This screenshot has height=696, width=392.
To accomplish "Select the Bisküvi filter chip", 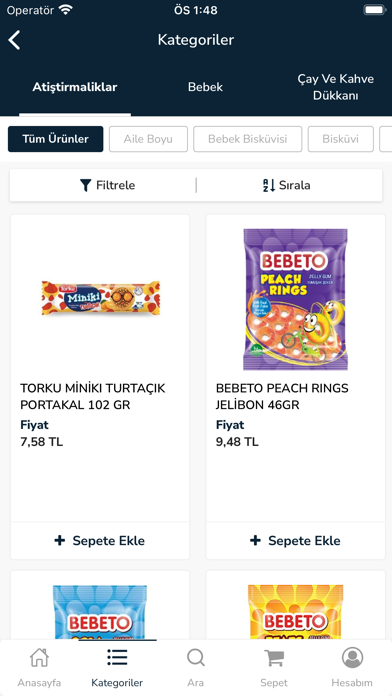I will (341, 139).
